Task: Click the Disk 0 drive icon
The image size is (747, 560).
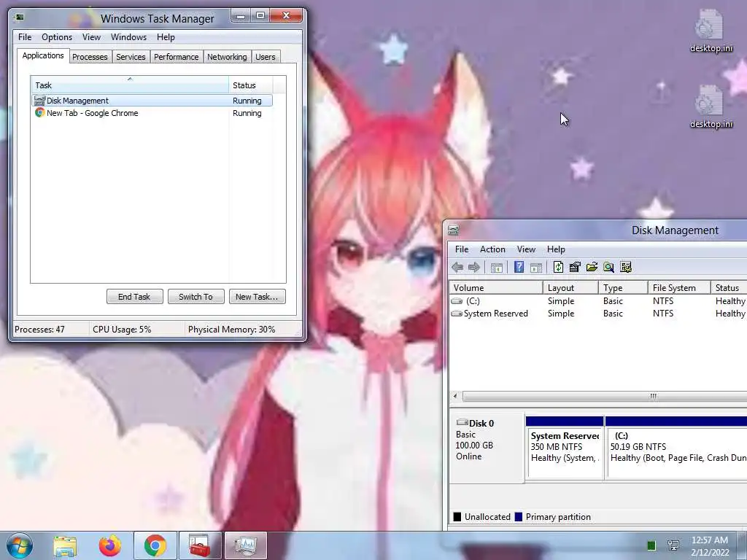Action: (462, 422)
